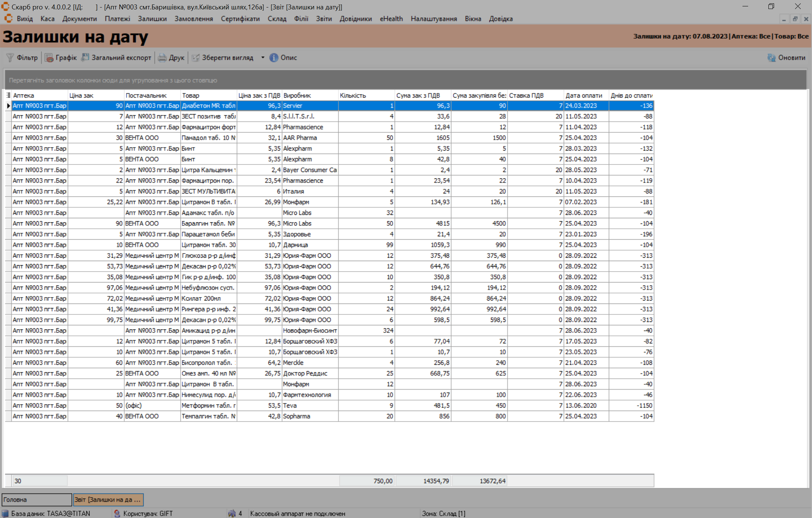Open the Опис info icon
This screenshot has width=812, height=518.
pyautogui.click(x=274, y=57)
